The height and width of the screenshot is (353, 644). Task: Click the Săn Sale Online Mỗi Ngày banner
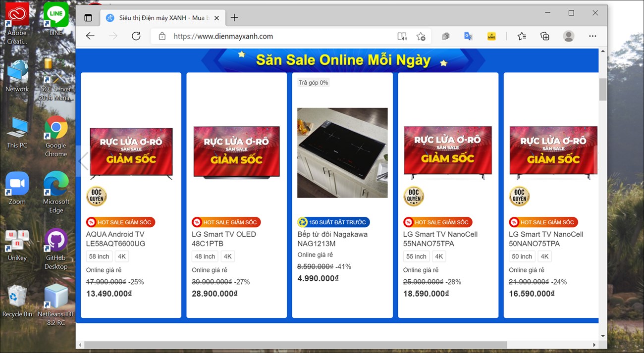click(x=343, y=60)
